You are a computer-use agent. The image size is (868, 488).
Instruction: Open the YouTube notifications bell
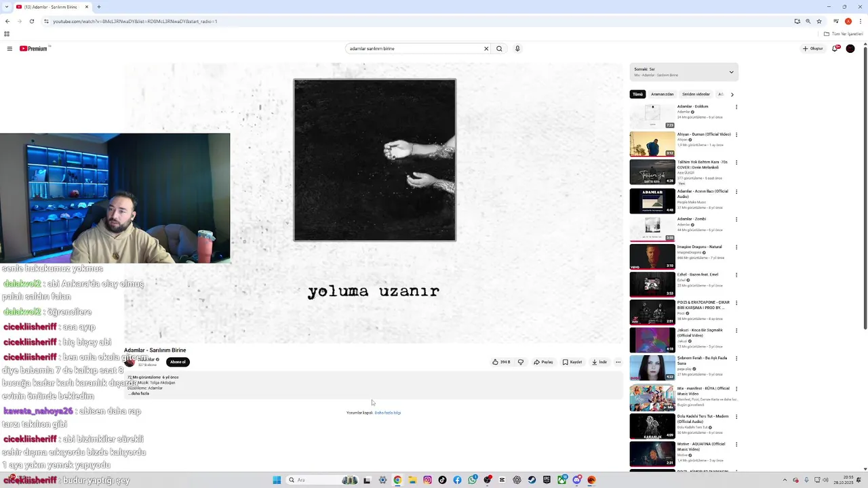click(836, 49)
